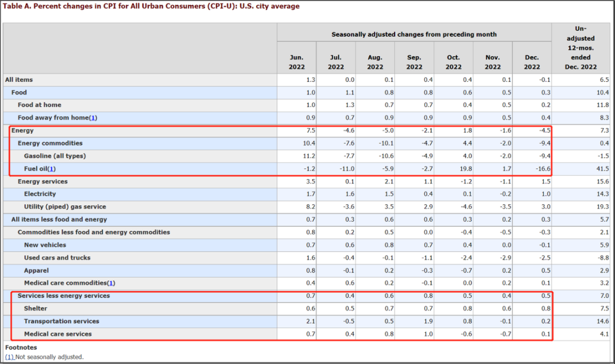Click the Fuel oil 12-month value 41.5

(602, 169)
